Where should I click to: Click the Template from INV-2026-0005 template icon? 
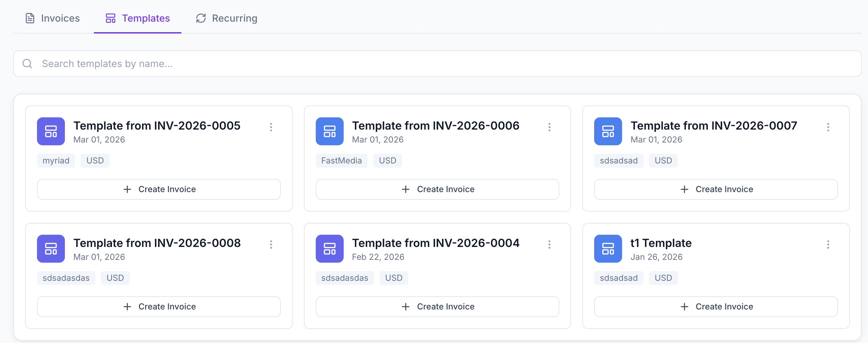51,131
